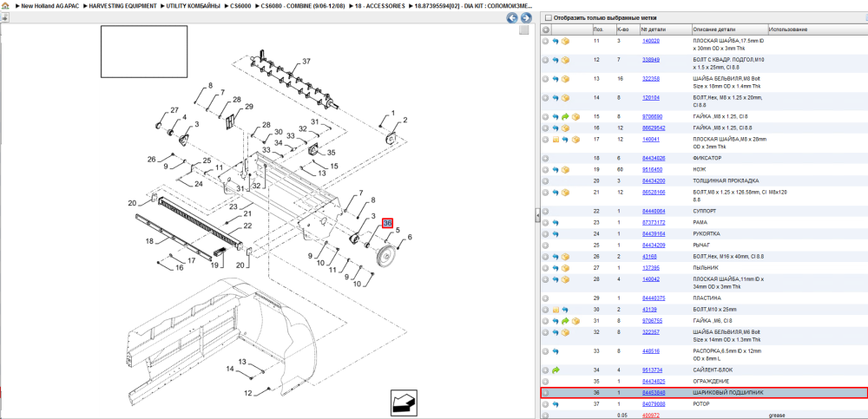Click the blue arrow icon in row 11
The image size is (868, 419).
(x=556, y=41)
